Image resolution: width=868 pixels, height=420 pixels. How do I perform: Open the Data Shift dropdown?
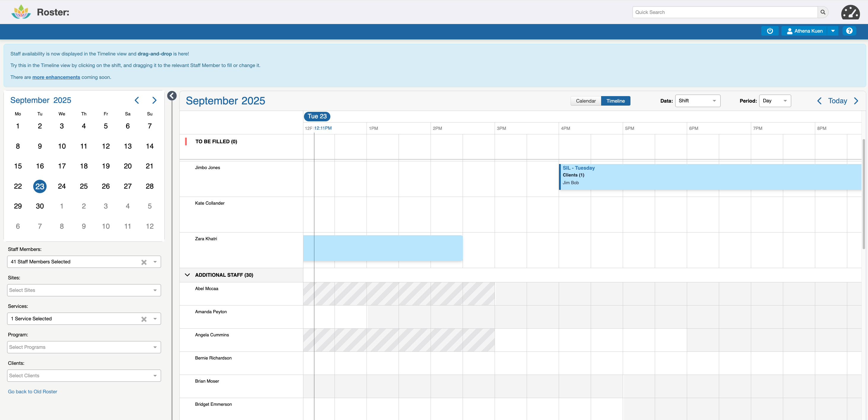[697, 101]
